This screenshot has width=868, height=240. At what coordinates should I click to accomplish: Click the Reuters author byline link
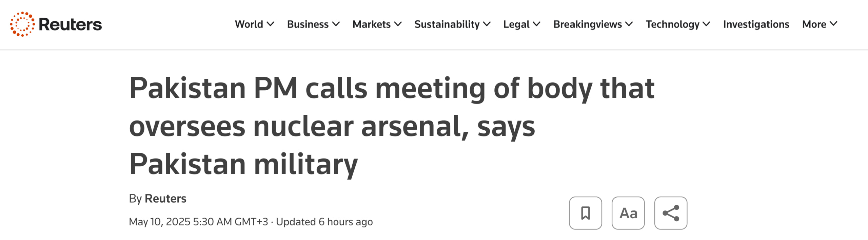coord(165,199)
